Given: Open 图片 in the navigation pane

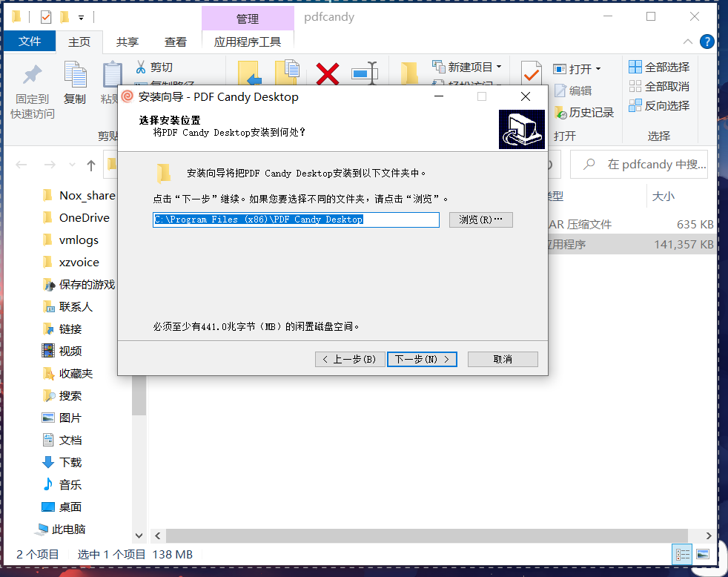Looking at the screenshot, I should 62,418.
